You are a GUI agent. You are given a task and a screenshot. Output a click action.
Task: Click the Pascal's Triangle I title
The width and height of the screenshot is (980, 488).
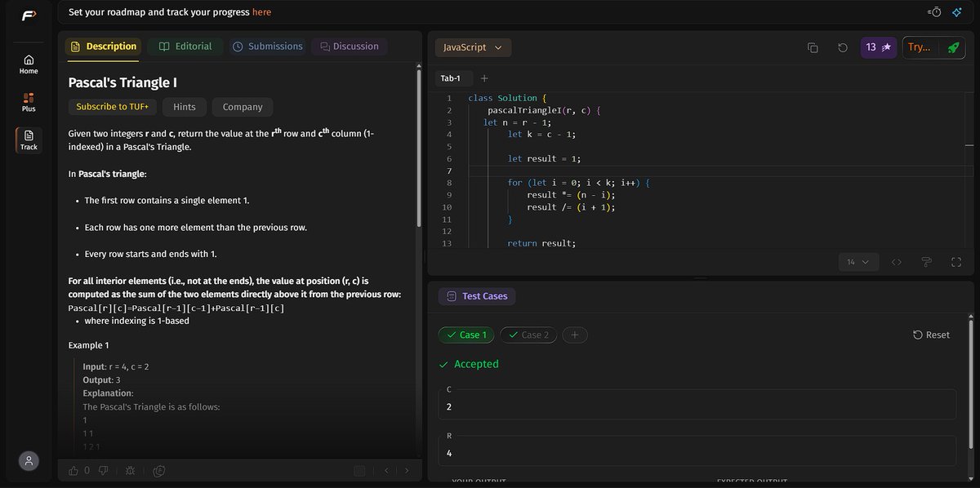click(x=122, y=82)
